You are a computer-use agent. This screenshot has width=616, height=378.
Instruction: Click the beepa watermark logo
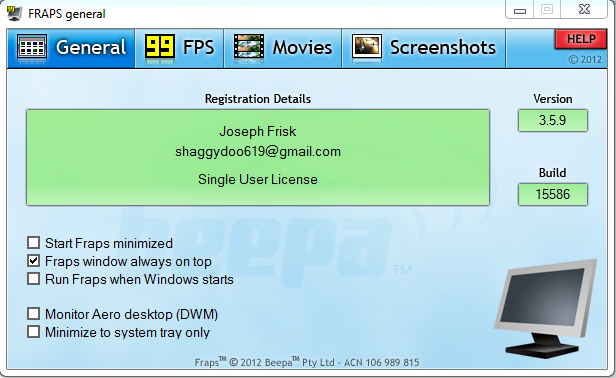[259, 246]
